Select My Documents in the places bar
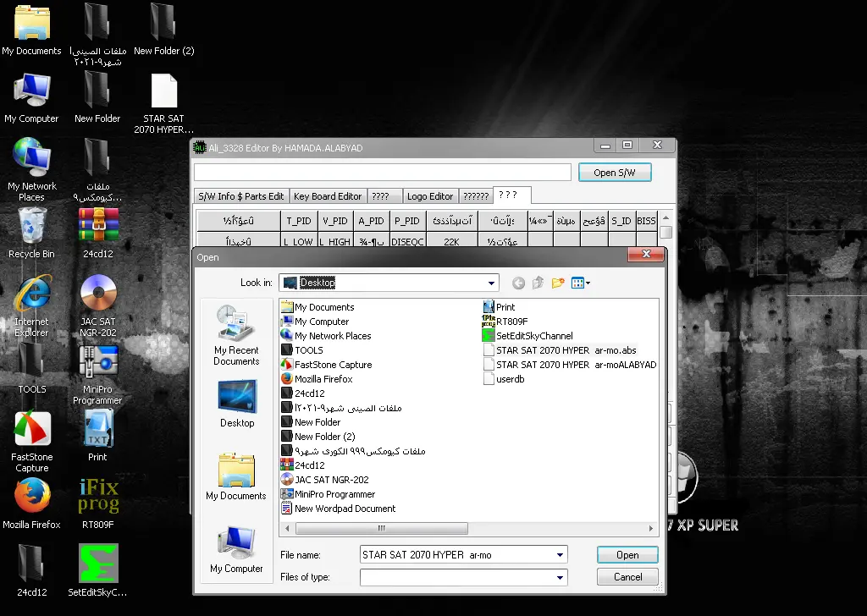 [x=236, y=476]
